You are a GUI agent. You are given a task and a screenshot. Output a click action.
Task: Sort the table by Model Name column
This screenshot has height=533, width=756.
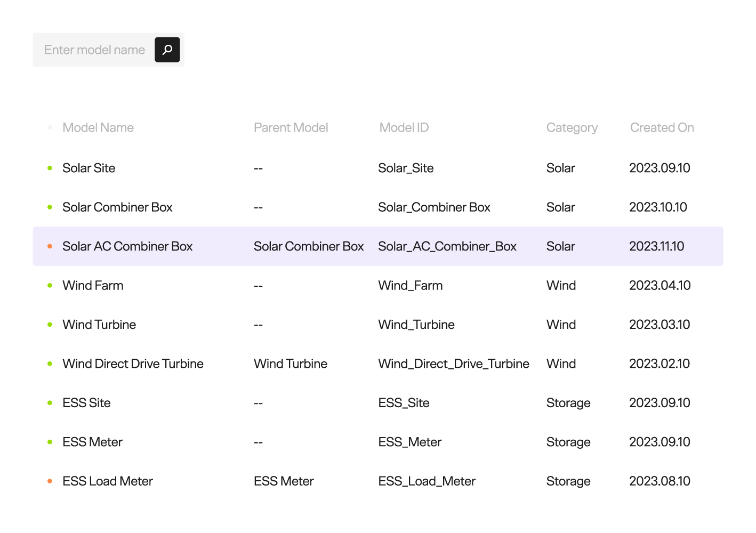[98, 127]
